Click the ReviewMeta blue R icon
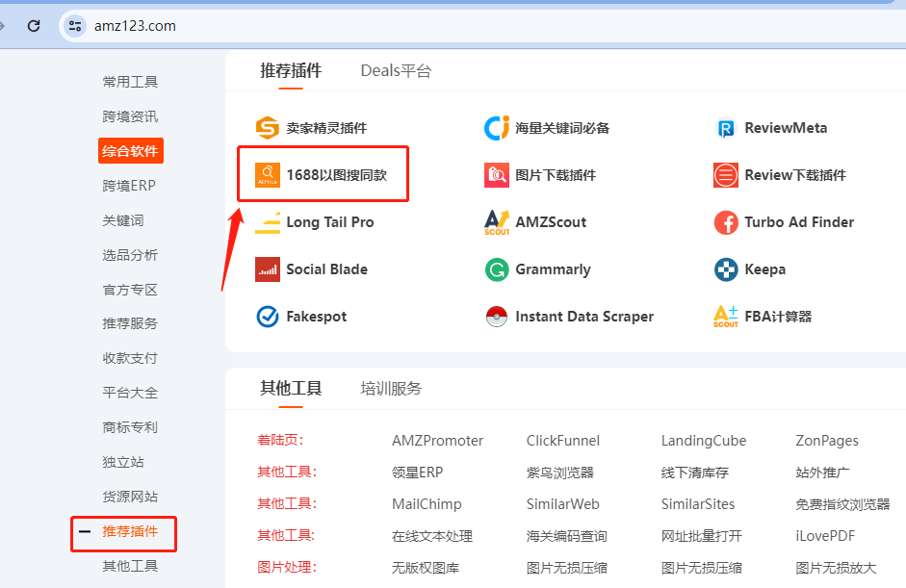The height and width of the screenshot is (588, 906). click(726, 128)
